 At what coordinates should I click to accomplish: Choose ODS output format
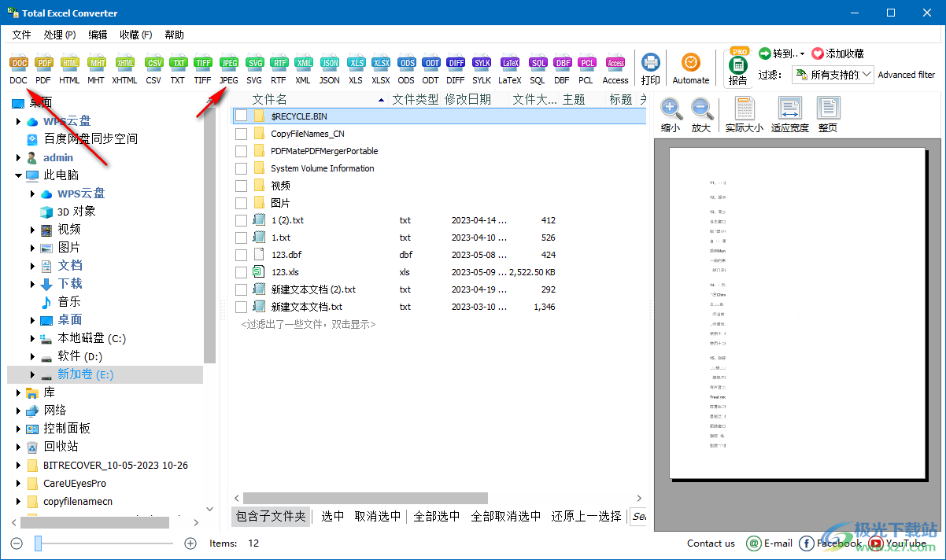click(x=406, y=69)
